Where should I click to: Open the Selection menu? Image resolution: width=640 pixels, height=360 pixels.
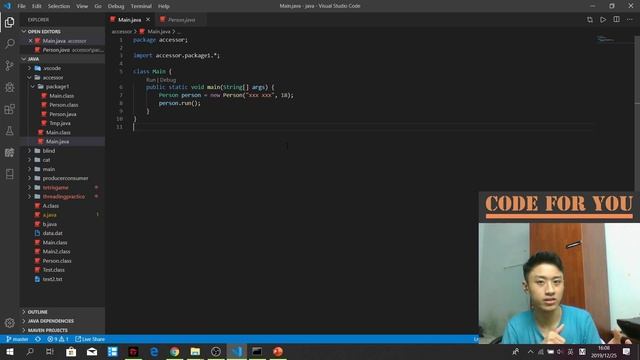pyautogui.click(x=59, y=6)
